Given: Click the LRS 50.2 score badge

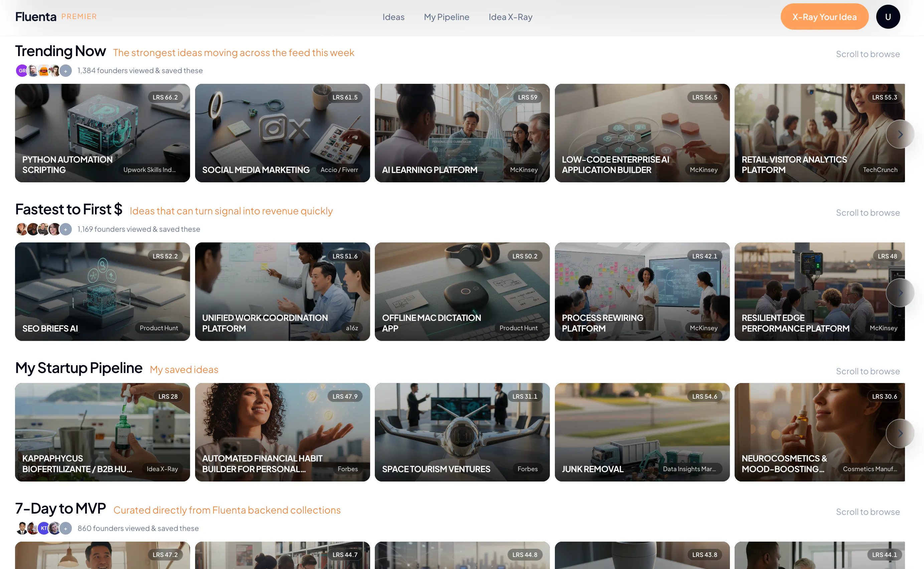Looking at the screenshot, I should click(525, 256).
